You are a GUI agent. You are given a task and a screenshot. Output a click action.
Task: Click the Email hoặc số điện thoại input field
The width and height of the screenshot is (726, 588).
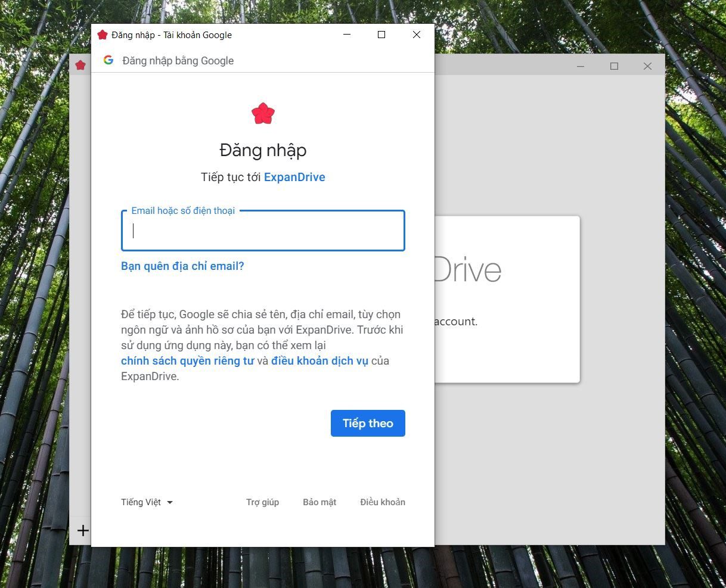coord(263,231)
